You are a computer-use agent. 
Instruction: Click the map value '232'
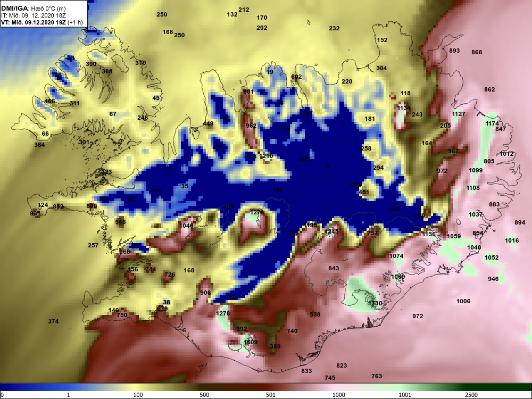pos(334,28)
